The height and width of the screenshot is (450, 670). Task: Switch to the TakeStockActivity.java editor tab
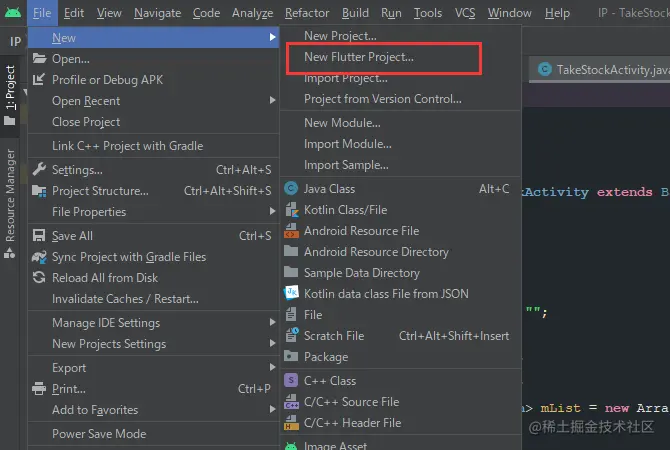pos(600,69)
